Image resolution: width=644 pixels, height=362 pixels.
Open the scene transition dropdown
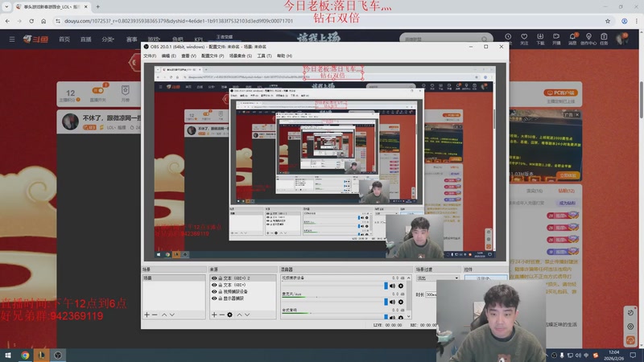click(x=438, y=278)
